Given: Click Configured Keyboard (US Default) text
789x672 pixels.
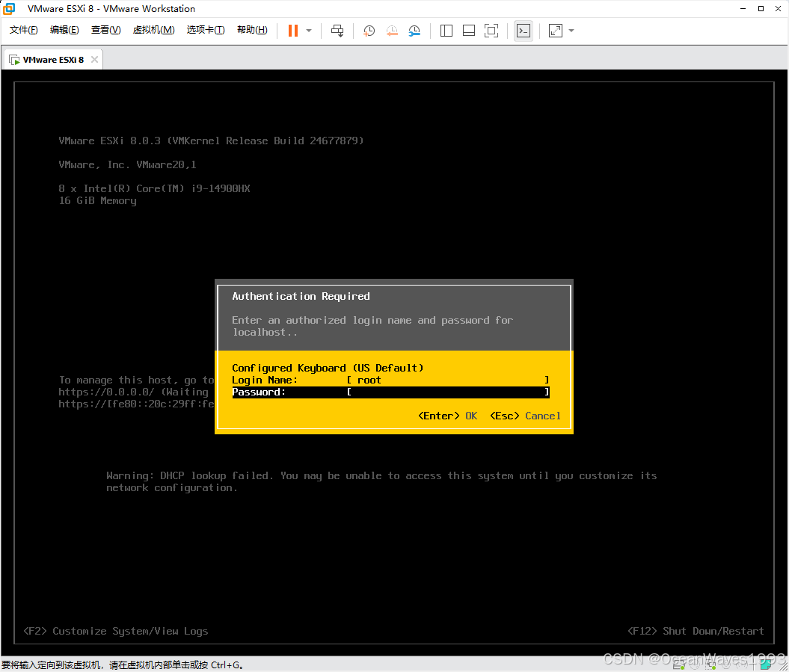Looking at the screenshot, I should pyautogui.click(x=328, y=369).
